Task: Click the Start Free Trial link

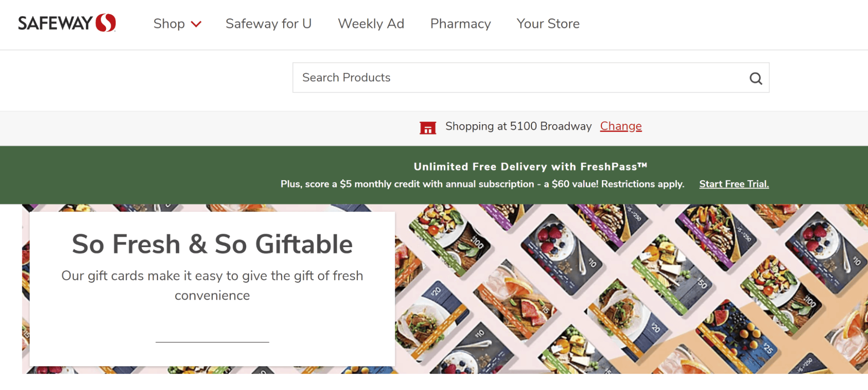Action: [x=734, y=184]
